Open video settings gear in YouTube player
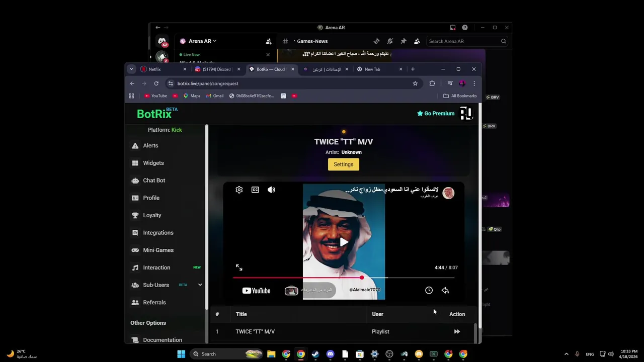The image size is (644, 362). pyautogui.click(x=239, y=190)
